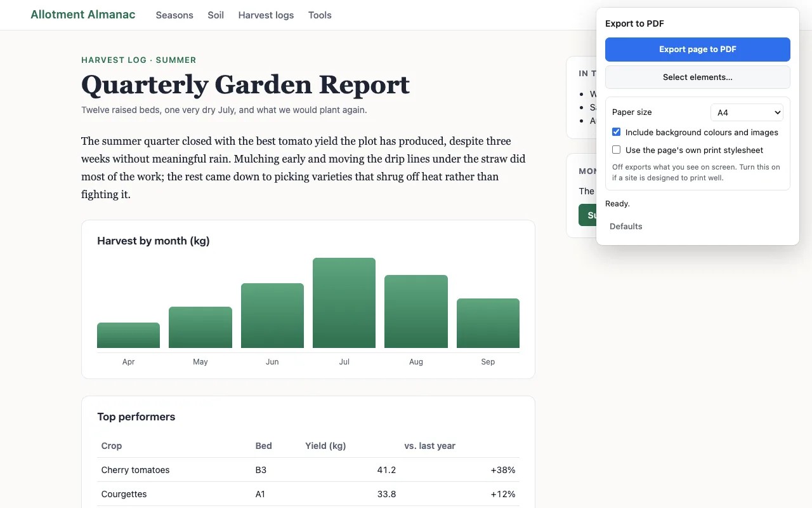812x508 pixels.
Task: Click the A1 bed cell
Action: tap(261, 494)
